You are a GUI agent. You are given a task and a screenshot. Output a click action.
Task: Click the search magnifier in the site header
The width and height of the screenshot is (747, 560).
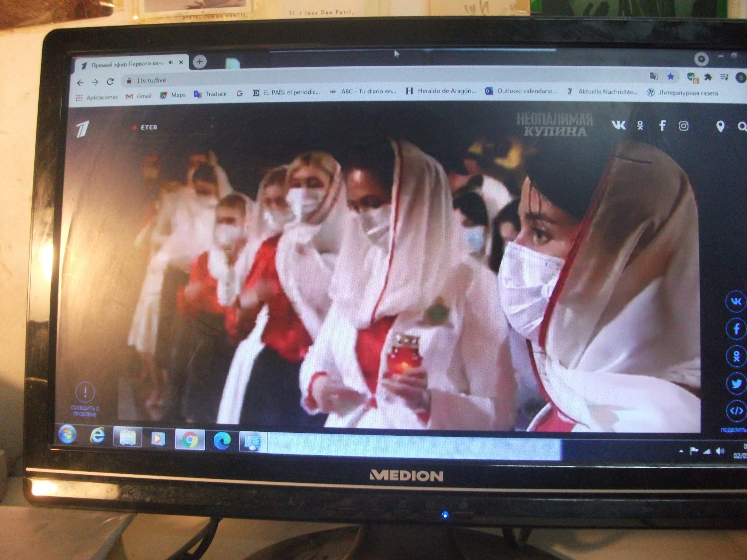(742, 127)
